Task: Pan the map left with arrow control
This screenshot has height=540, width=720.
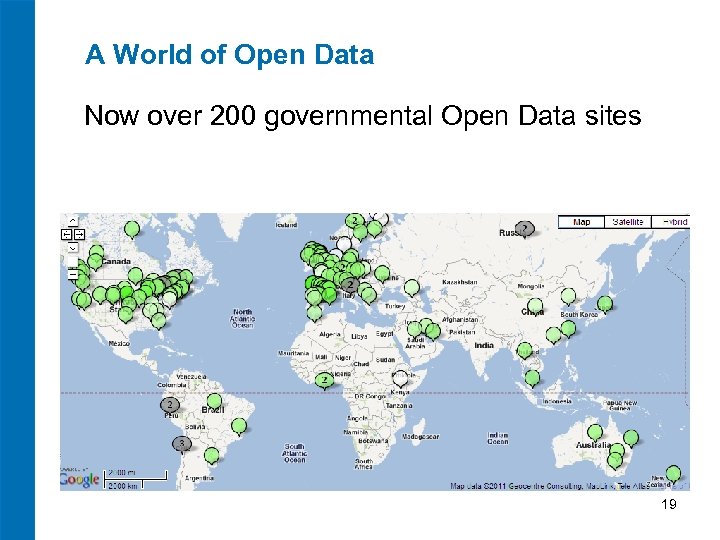Action: pos(66,235)
